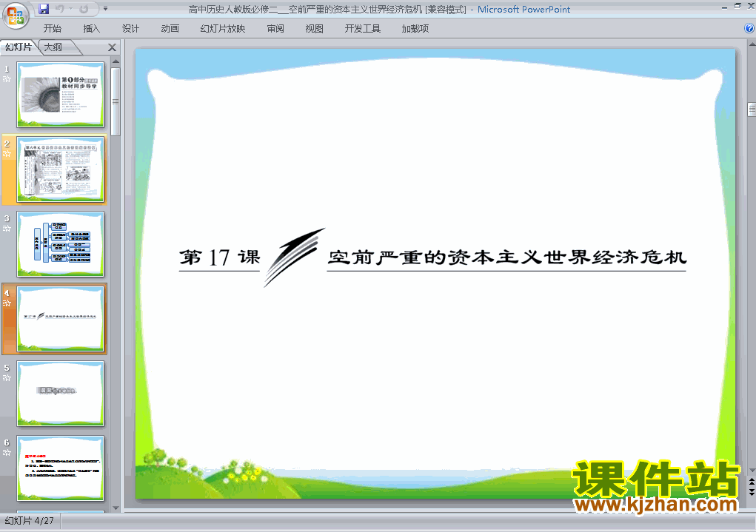Switch to the 设计 ribbon tab
The height and width of the screenshot is (532, 756).
[130, 28]
